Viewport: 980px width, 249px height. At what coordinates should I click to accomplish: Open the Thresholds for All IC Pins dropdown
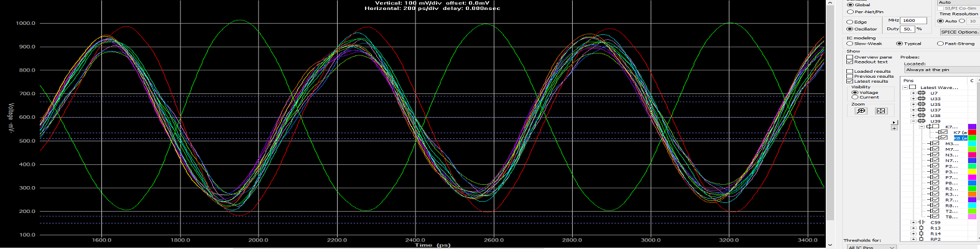tap(871, 247)
